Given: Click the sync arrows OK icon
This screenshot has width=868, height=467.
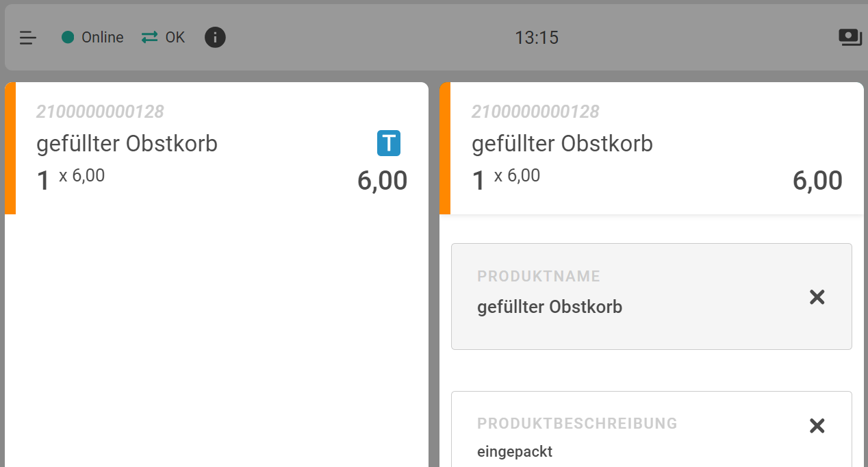Looking at the screenshot, I should point(150,37).
